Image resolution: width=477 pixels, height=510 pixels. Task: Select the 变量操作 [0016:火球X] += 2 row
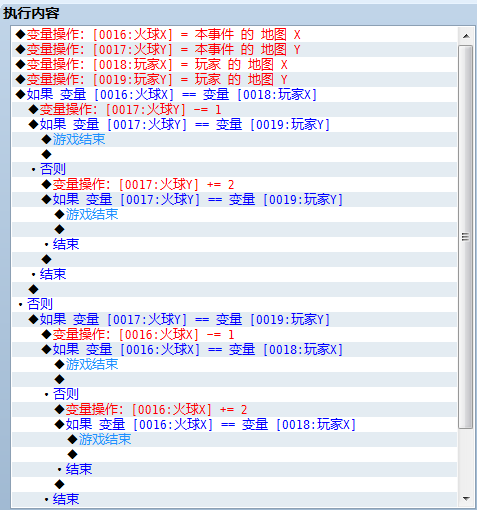click(234, 409)
